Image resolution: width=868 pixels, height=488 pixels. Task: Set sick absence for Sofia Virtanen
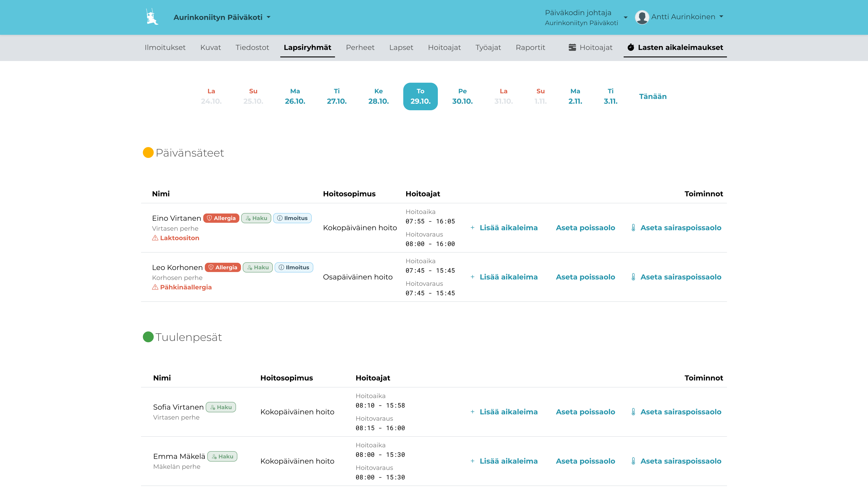click(676, 412)
